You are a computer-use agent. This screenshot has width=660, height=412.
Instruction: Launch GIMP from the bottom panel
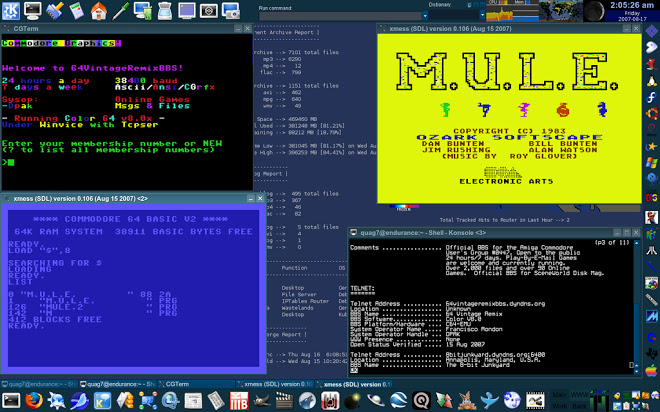(x=262, y=400)
